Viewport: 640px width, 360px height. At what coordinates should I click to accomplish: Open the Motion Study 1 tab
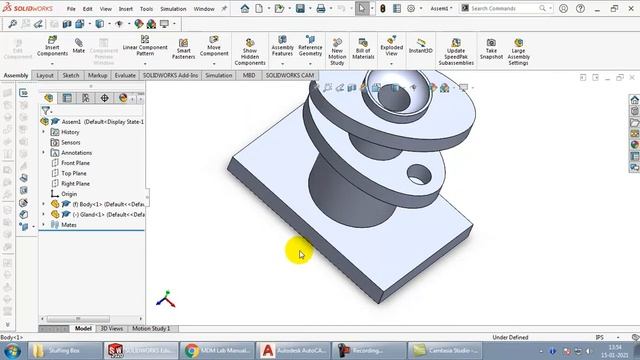coord(151,329)
